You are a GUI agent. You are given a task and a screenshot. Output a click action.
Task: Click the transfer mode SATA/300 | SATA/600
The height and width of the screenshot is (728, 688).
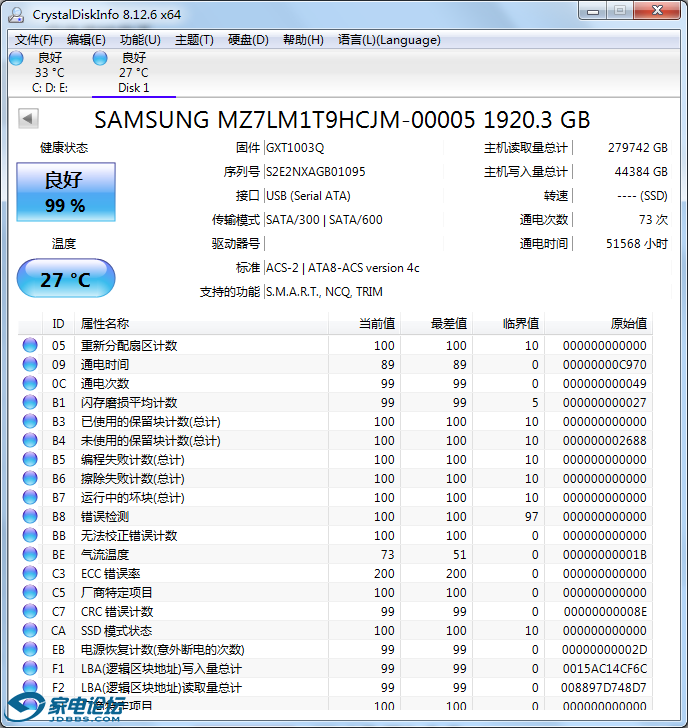click(324, 220)
